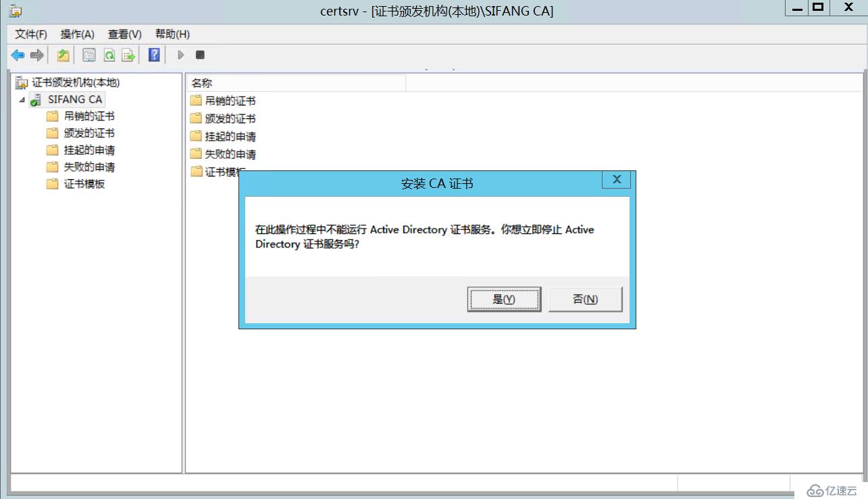The width and height of the screenshot is (868, 499).
Task: Collapse the SIFANG CA tree node
Action: (22, 100)
